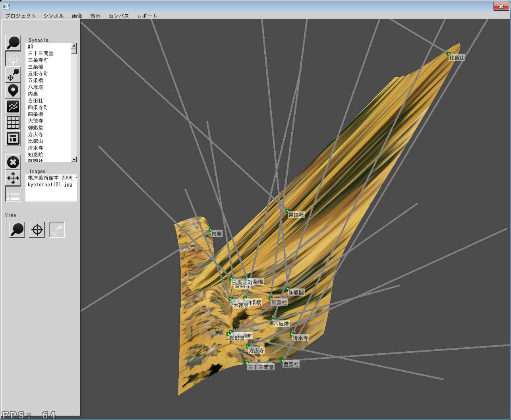This screenshot has height=420, width=511.
Task: Click the greyed list view tool icon
Action: (x=13, y=194)
